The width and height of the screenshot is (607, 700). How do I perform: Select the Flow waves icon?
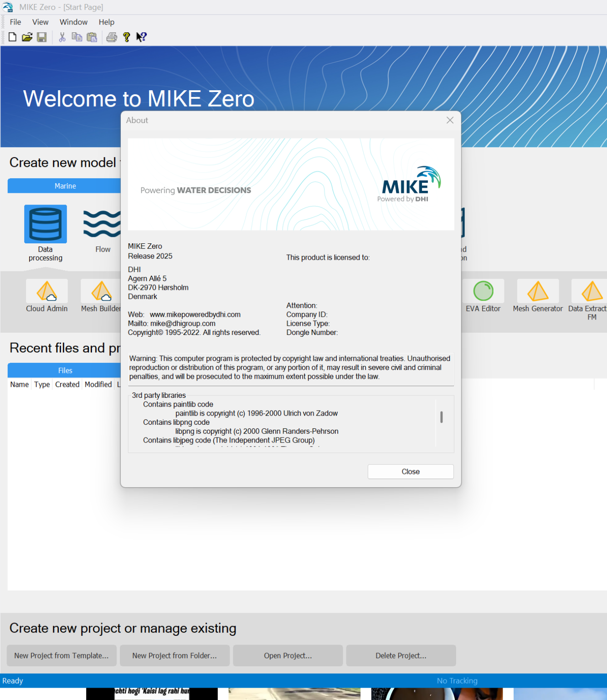pyautogui.click(x=103, y=224)
